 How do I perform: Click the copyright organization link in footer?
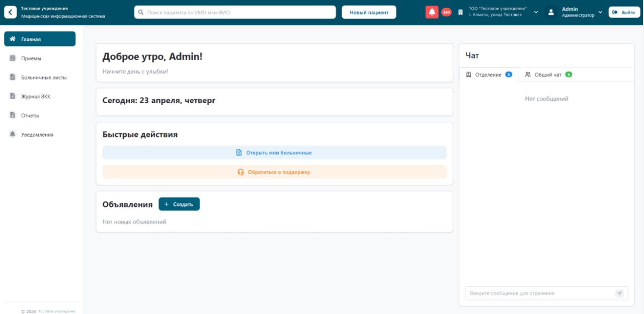coord(56,311)
